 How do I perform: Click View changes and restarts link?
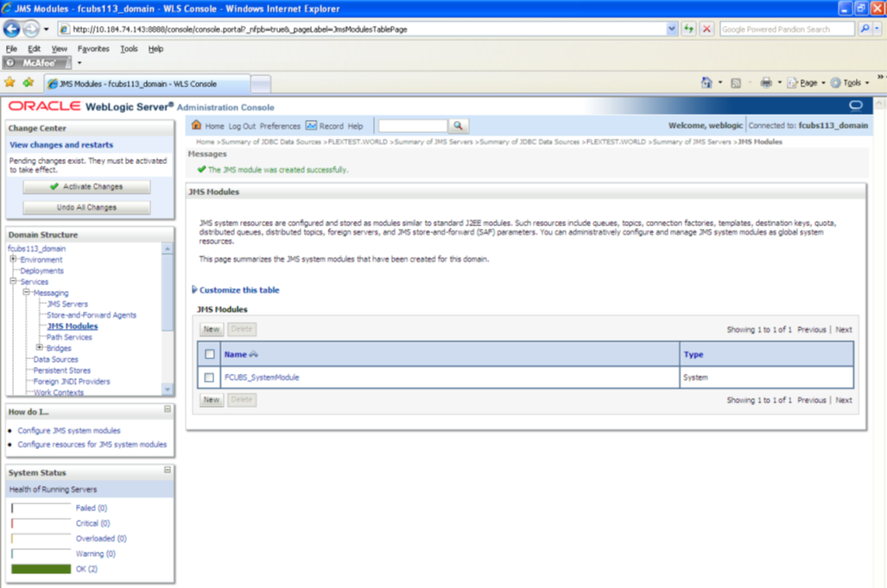pos(61,145)
